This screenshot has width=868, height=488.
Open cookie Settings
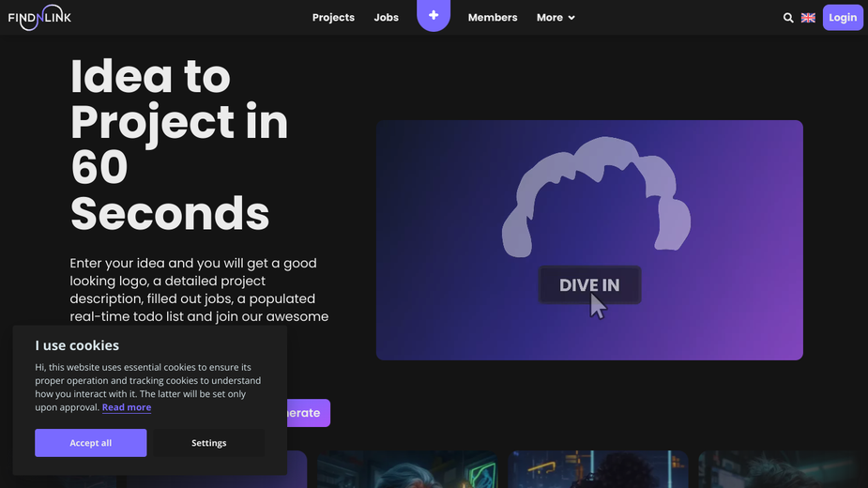pos(208,443)
